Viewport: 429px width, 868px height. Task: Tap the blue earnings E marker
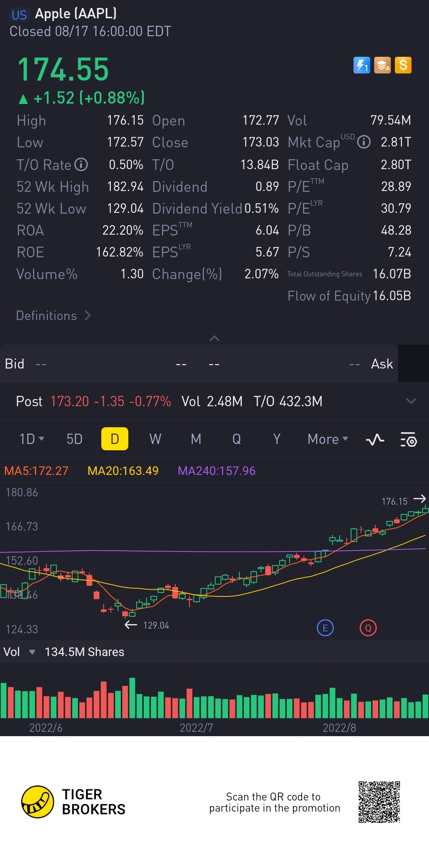pyautogui.click(x=325, y=628)
